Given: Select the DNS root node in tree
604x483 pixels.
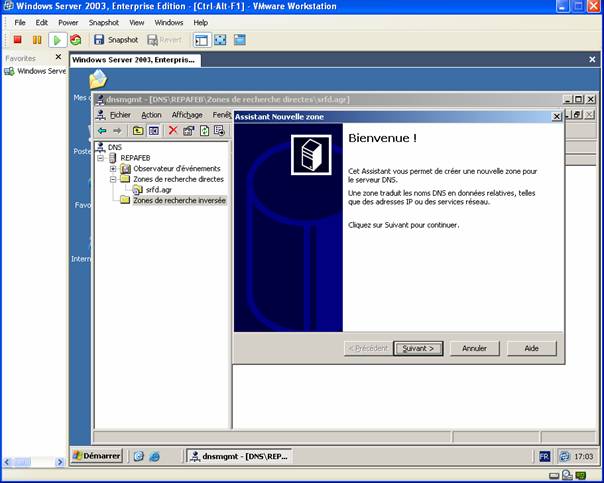Looking at the screenshot, I should pos(114,147).
